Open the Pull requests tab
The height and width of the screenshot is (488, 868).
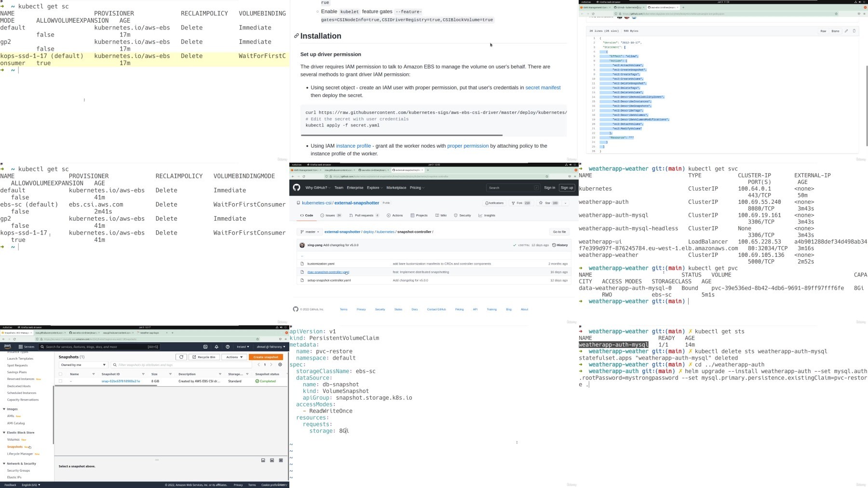364,215
